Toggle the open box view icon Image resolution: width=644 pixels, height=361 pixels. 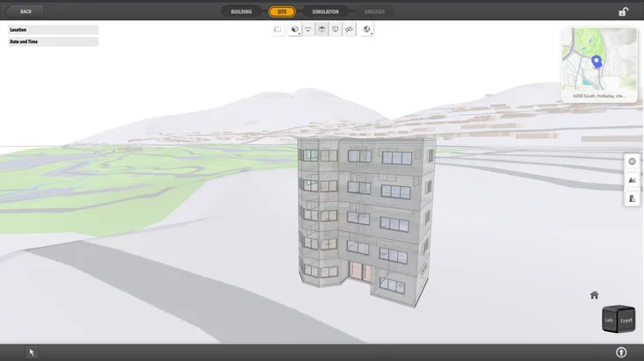[322, 29]
